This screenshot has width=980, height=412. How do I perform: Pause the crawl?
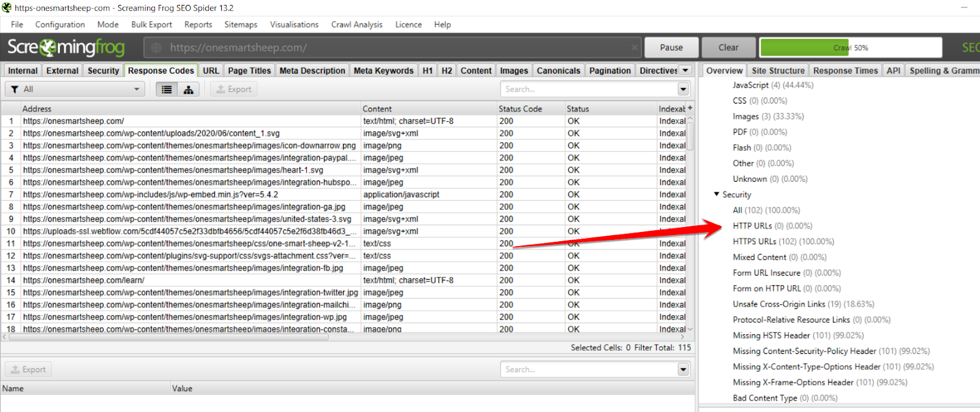click(x=671, y=48)
